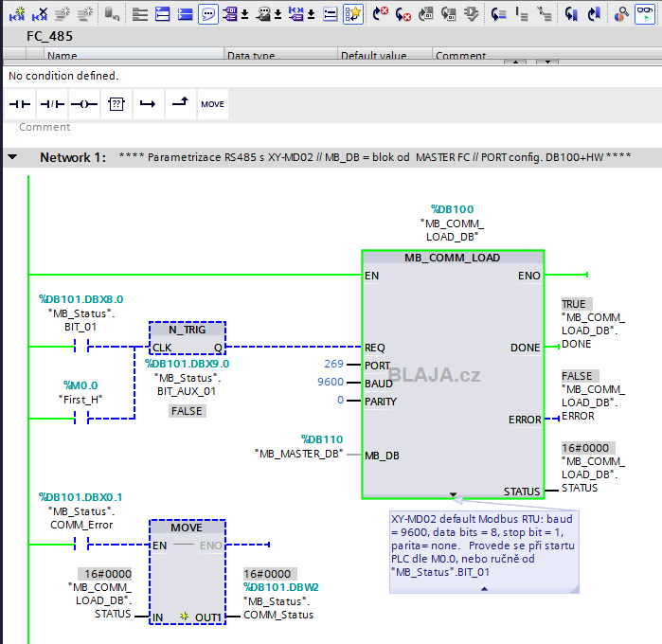Click Go to previous bookmark icon
Screen dimensions: 662x644
595,14
